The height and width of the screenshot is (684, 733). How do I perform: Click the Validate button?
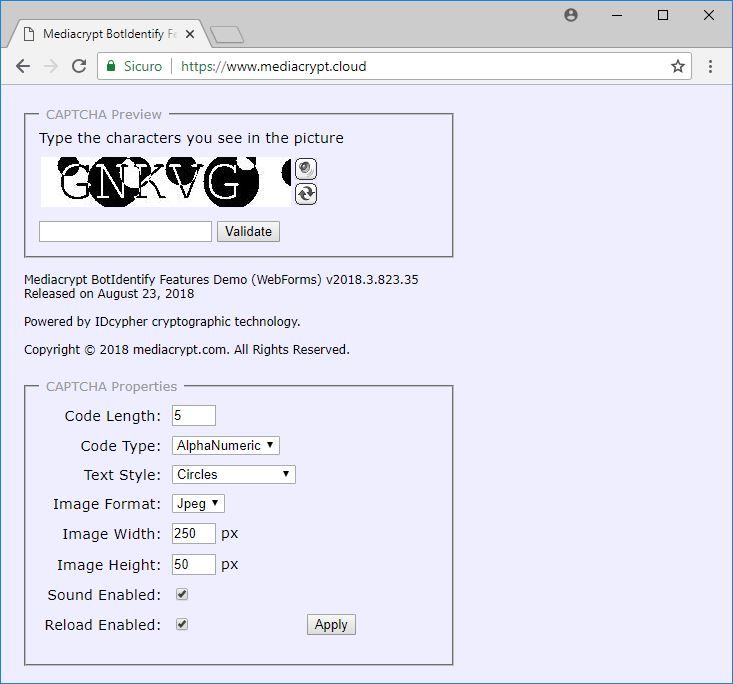tap(248, 231)
